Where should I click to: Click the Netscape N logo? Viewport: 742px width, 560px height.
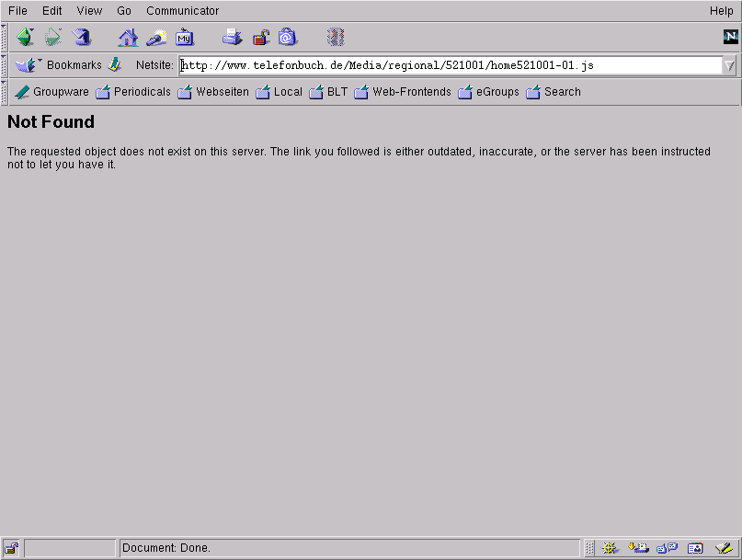point(731,37)
